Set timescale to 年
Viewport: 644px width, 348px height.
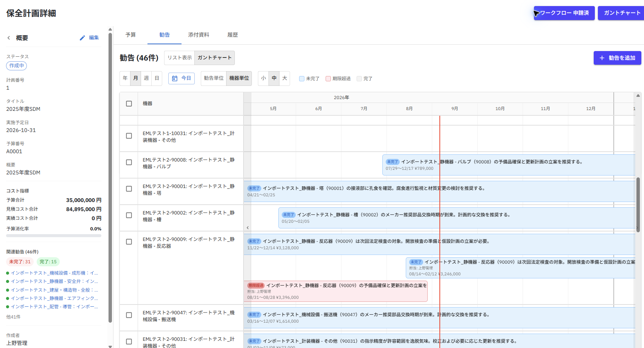[x=125, y=78]
